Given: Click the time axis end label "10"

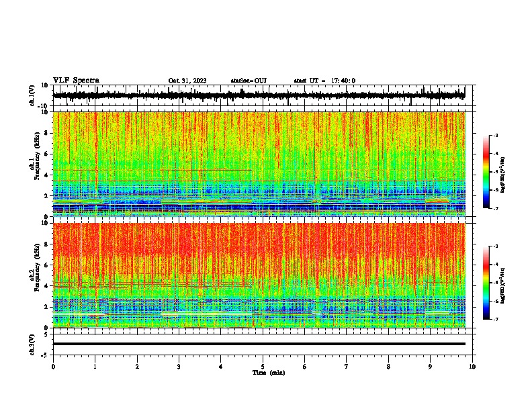Looking at the screenshot, I should pos(472,367).
